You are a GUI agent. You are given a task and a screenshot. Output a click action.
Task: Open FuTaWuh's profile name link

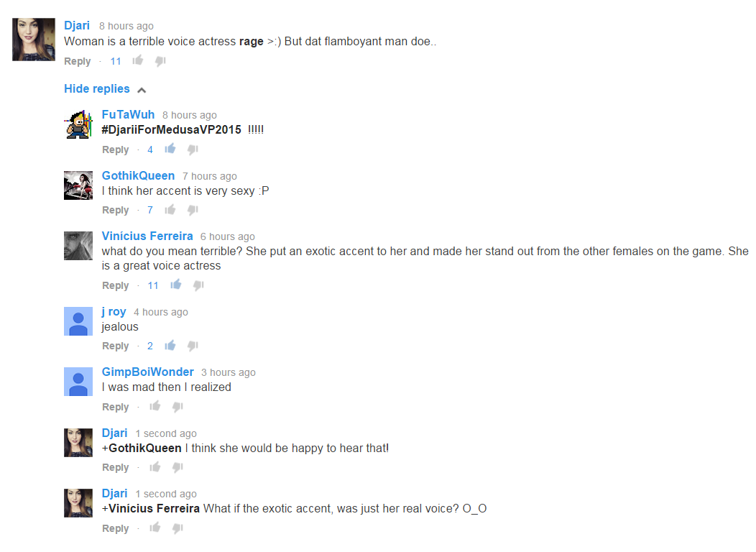point(128,114)
